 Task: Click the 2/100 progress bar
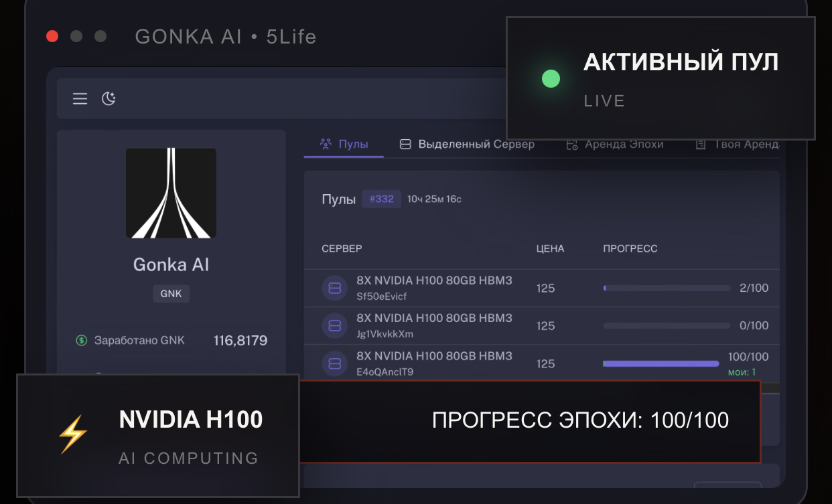pos(667,288)
